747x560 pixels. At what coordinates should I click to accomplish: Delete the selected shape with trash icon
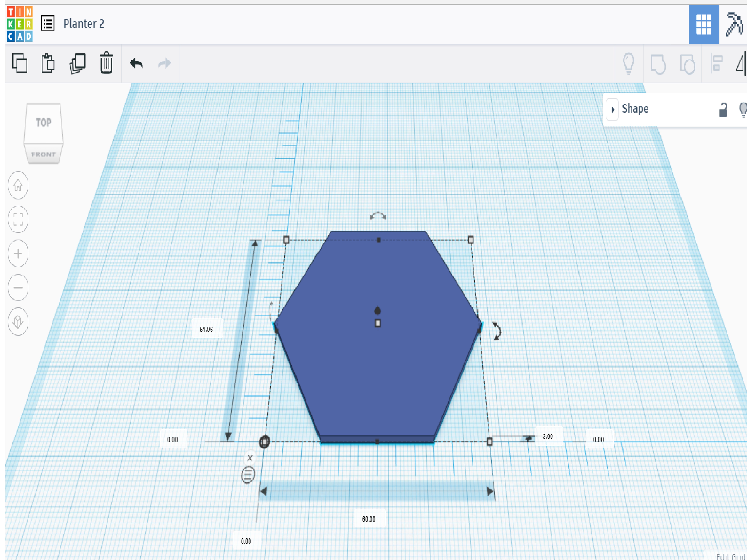coord(106,63)
